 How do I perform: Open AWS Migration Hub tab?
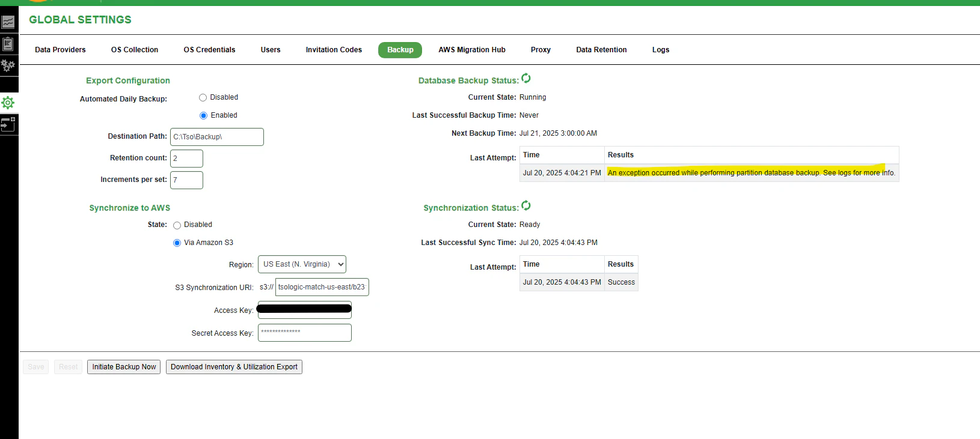(472, 50)
